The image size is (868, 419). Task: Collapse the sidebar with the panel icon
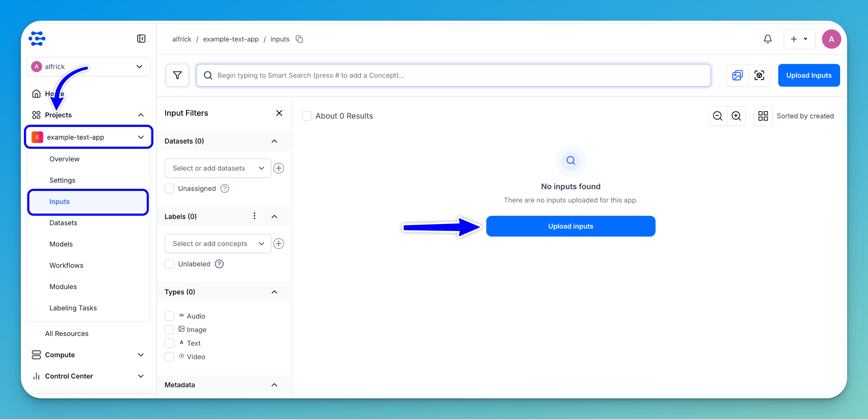click(141, 39)
